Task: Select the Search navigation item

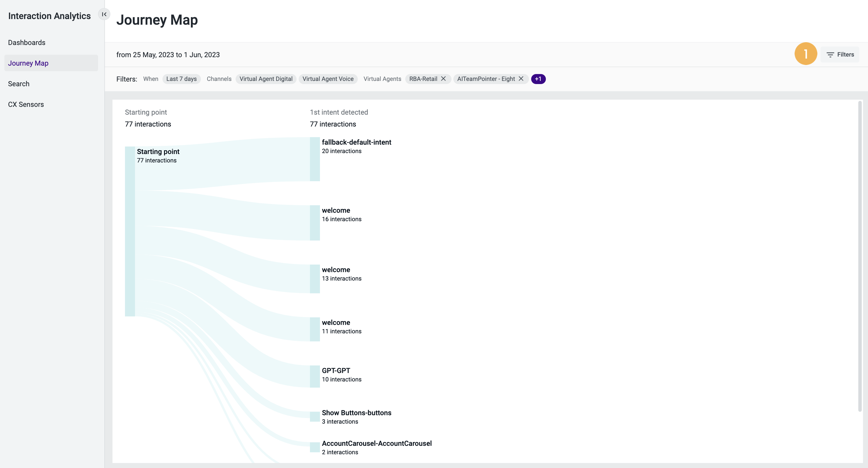Action: [18, 83]
